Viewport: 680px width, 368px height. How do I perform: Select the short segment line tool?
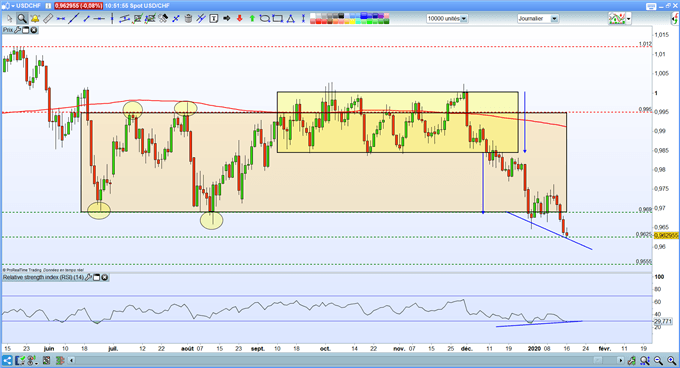coord(86,19)
